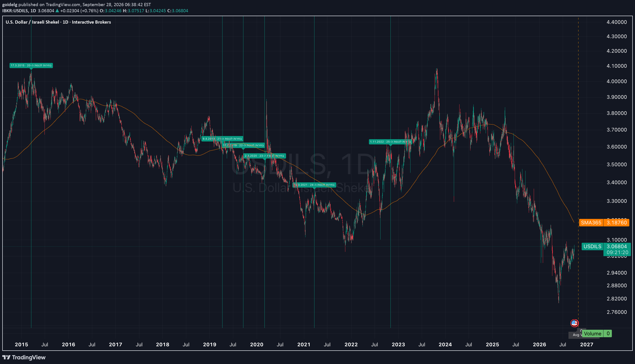
Task: Click the TradingView logo at bottom left
Action: [24, 357]
